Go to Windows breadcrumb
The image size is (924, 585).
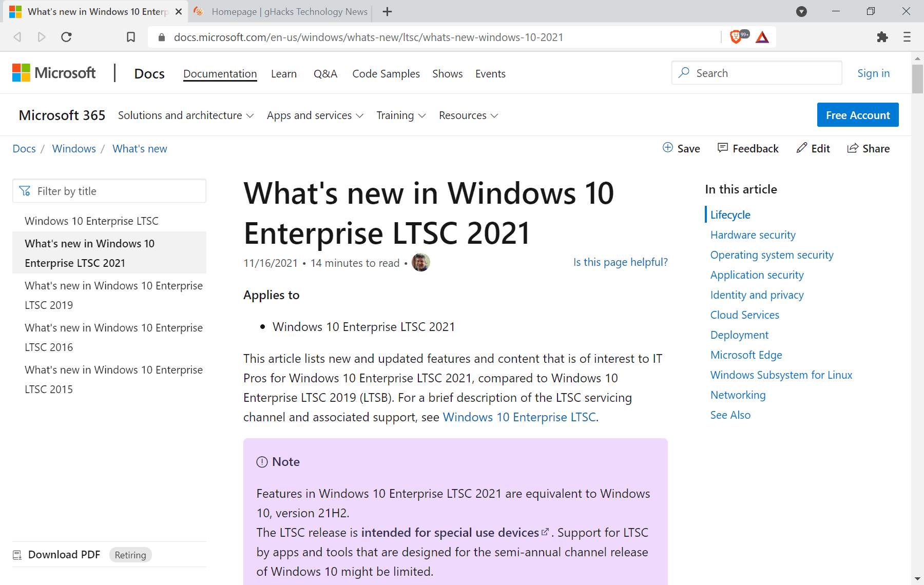[x=74, y=148]
